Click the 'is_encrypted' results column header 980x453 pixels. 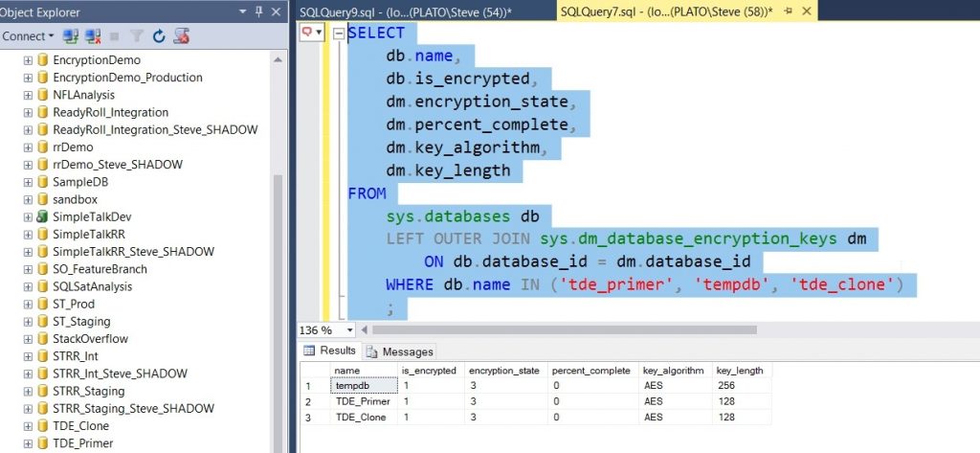[x=431, y=371]
